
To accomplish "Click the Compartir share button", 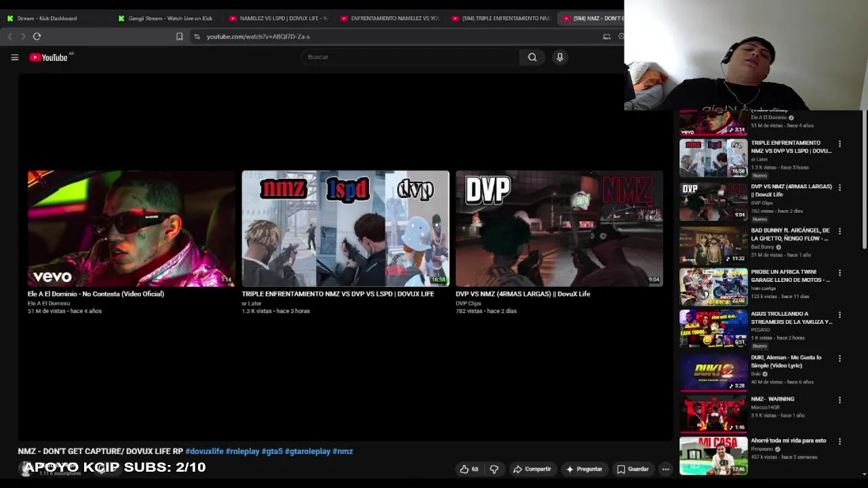I will pos(532,469).
